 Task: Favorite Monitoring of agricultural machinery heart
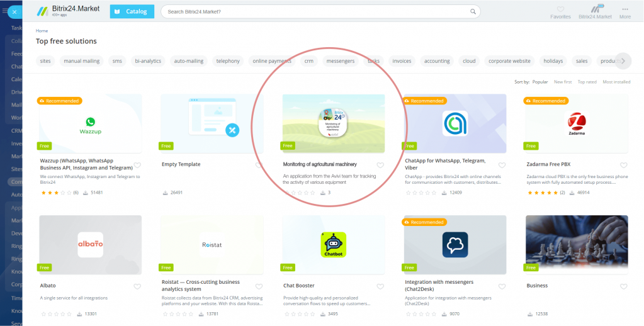(380, 166)
